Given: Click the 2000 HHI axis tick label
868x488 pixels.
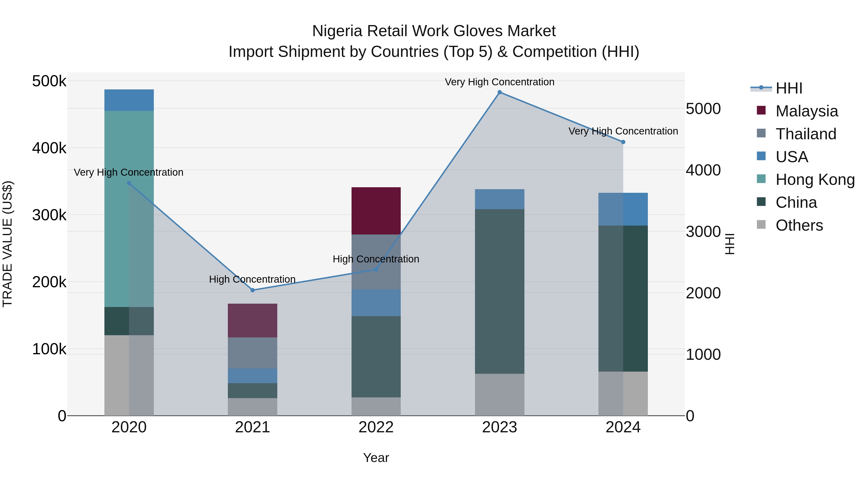Looking at the screenshot, I should [703, 293].
